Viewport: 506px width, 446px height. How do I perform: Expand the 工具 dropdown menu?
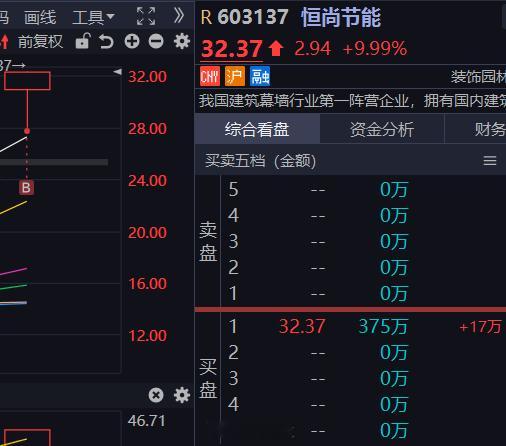93,17
